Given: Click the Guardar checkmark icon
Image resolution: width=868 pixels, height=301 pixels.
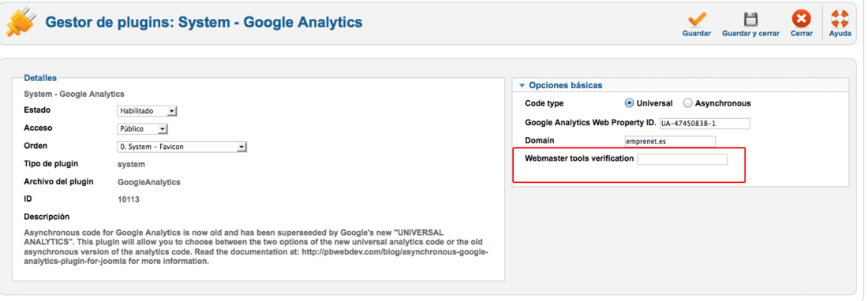Looking at the screenshot, I should (697, 19).
